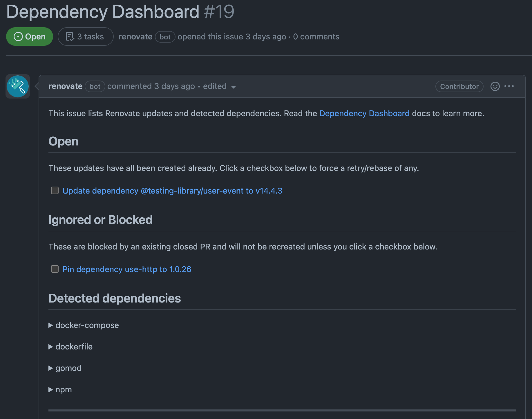532x419 pixels.
Task: Click the bot label in comment header
Action: [95, 86]
